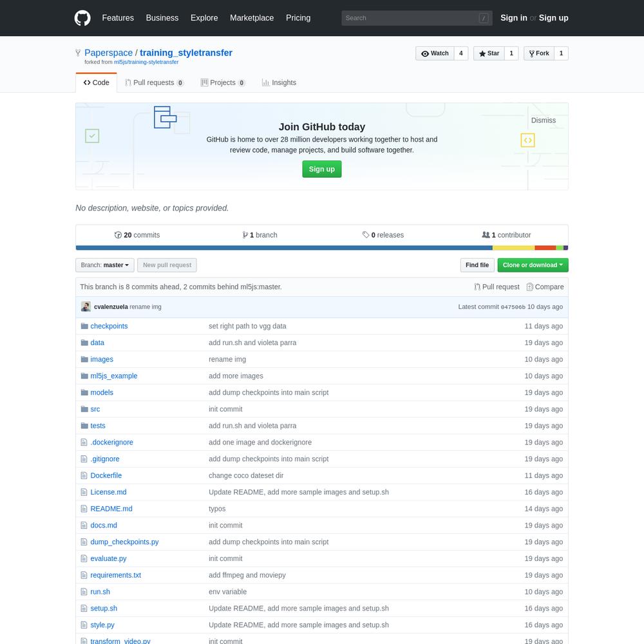Click the New pull request button
Screen dimensions: 644x644
coord(167,265)
